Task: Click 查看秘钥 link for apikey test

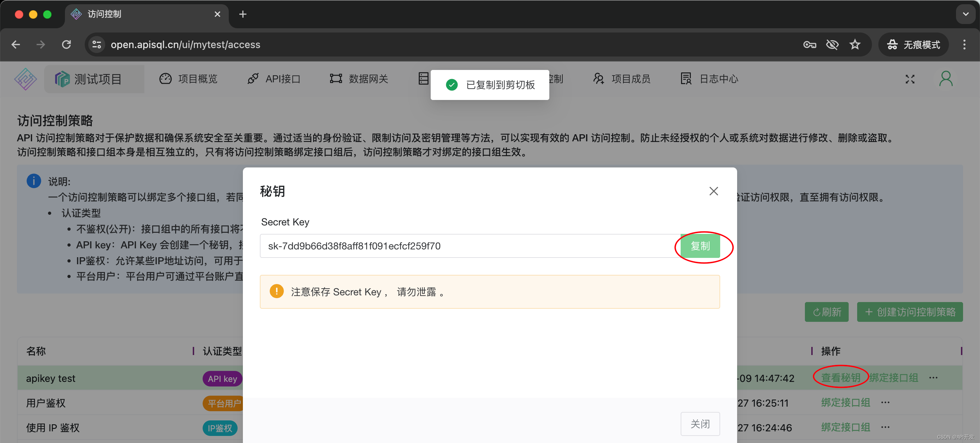Action: (x=841, y=378)
